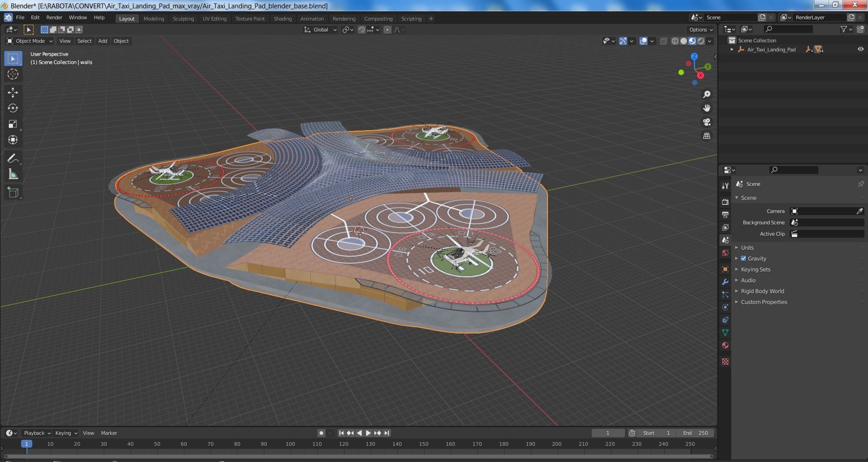Open the Modifiers wrench tab
The width and height of the screenshot is (868, 462).
725,282
